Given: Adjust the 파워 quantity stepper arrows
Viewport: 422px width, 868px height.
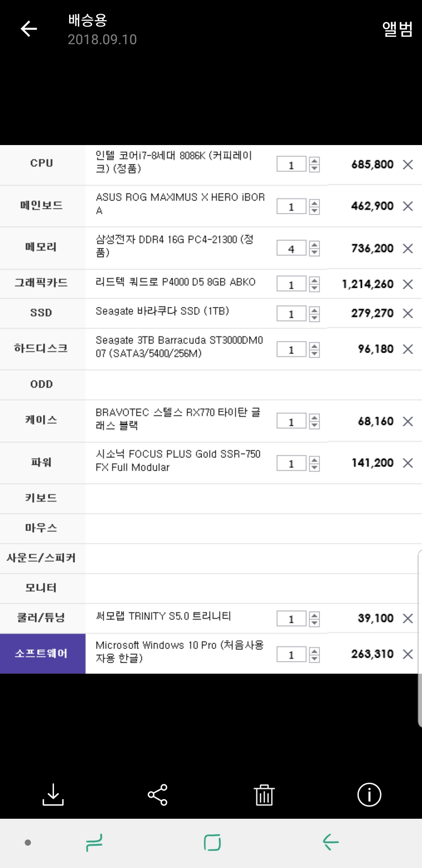Looking at the screenshot, I should click(x=315, y=463).
